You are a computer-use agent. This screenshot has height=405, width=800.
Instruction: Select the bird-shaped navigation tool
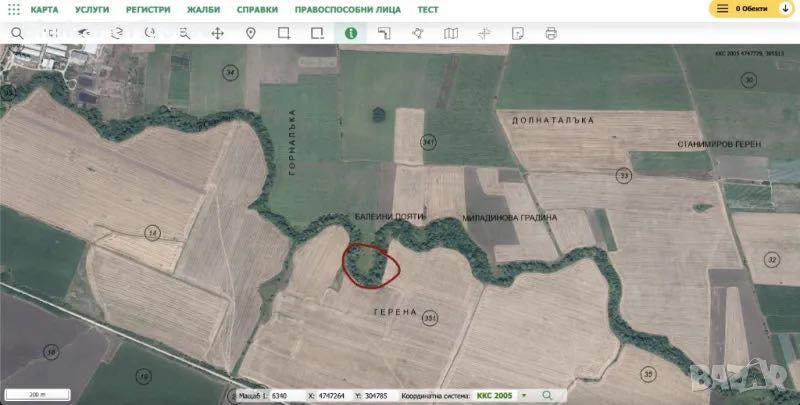(84, 34)
